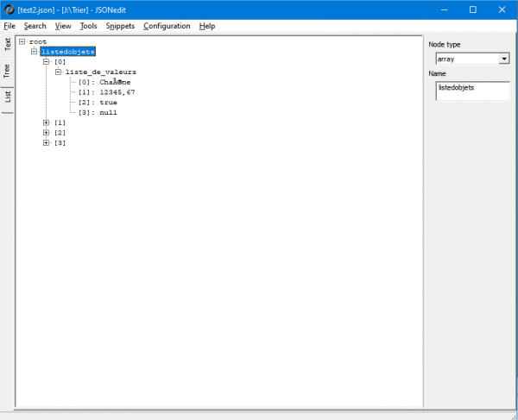Switch to the Tree tab

(8, 71)
